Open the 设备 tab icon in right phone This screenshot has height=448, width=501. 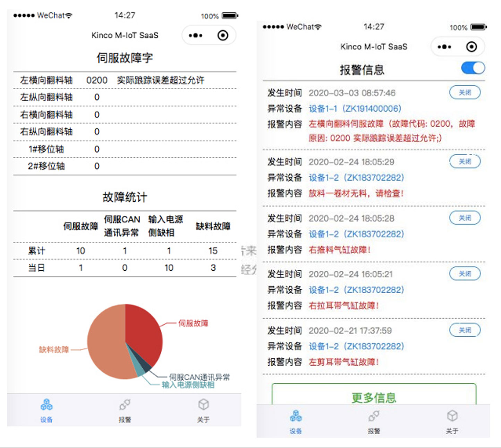(x=296, y=416)
